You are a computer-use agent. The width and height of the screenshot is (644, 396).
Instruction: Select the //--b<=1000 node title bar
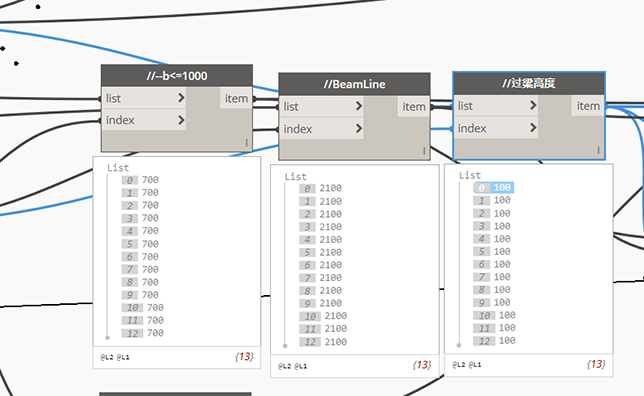point(177,76)
